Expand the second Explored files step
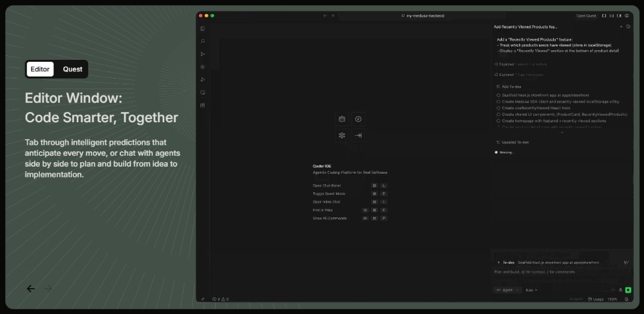644x314 pixels. 518,75
